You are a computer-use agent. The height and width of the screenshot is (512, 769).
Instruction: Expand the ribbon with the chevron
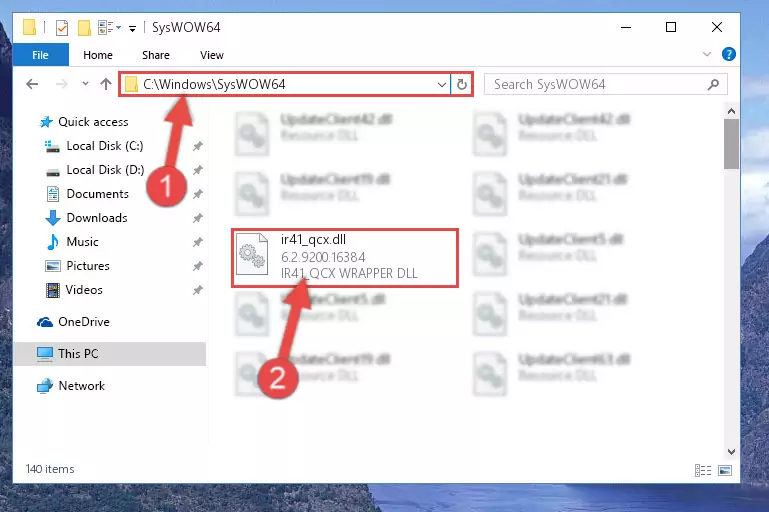point(707,54)
